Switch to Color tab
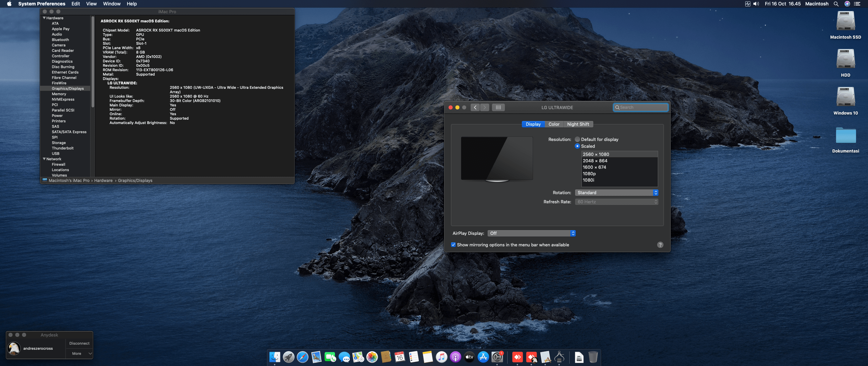 554,124
